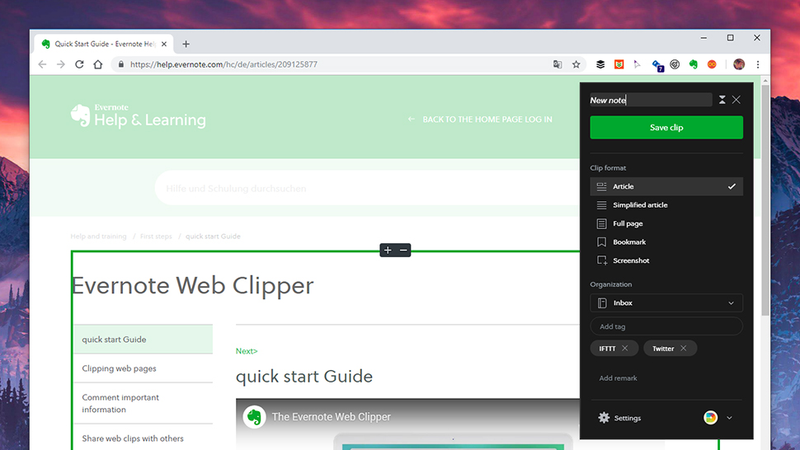Switch to Quick Start Guide browser tab
The height and width of the screenshot is (450, 800).
coord(104,44)
